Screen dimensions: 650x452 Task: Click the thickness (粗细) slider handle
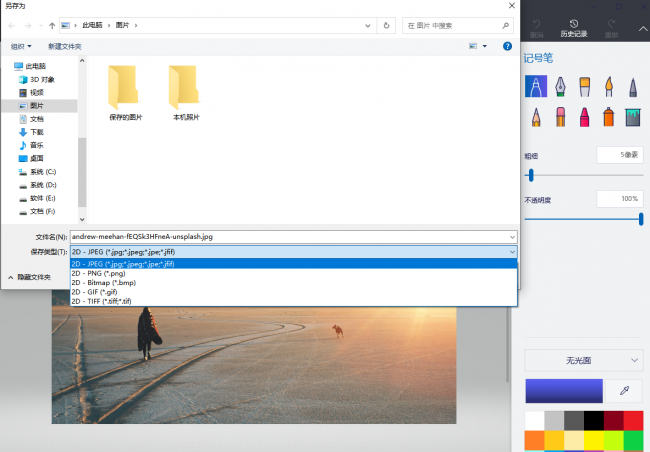click(x=531, y=175)
